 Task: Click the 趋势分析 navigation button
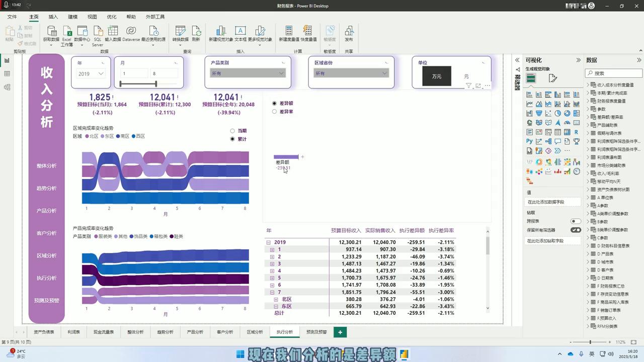[x=46, y=188]
